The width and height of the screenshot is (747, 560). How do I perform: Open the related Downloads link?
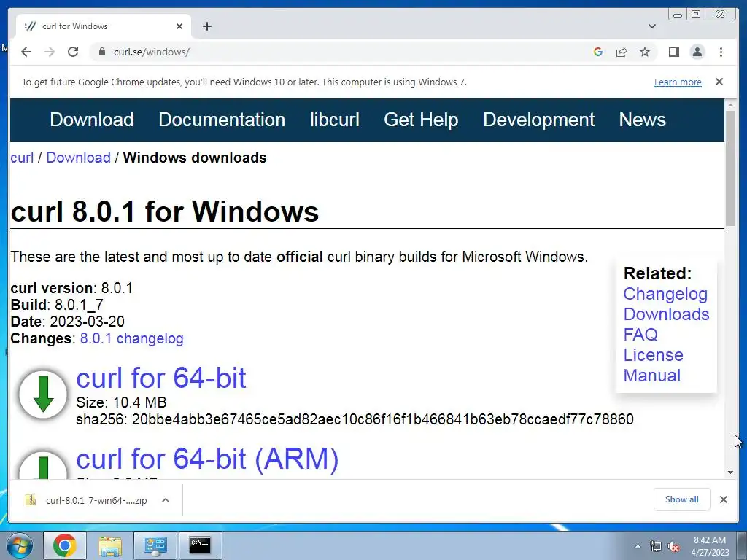[666, 314]
